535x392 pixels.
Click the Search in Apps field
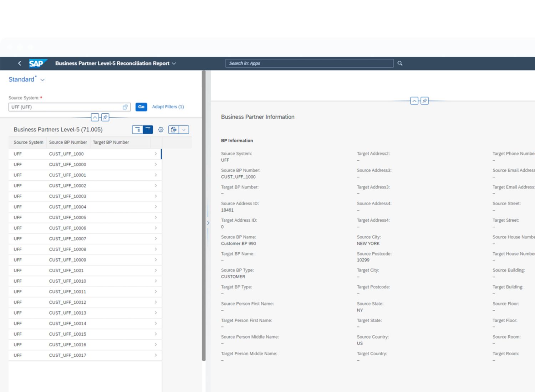(309, 63)
